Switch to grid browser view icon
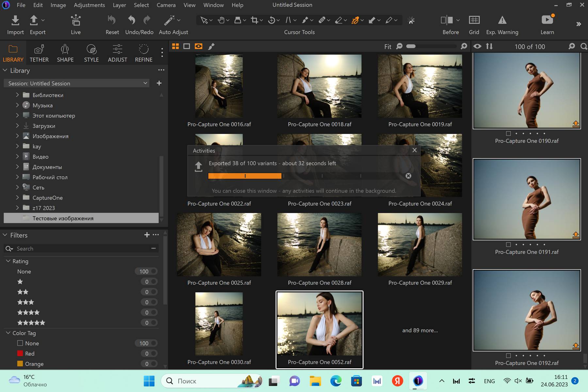 coord(175,46)
